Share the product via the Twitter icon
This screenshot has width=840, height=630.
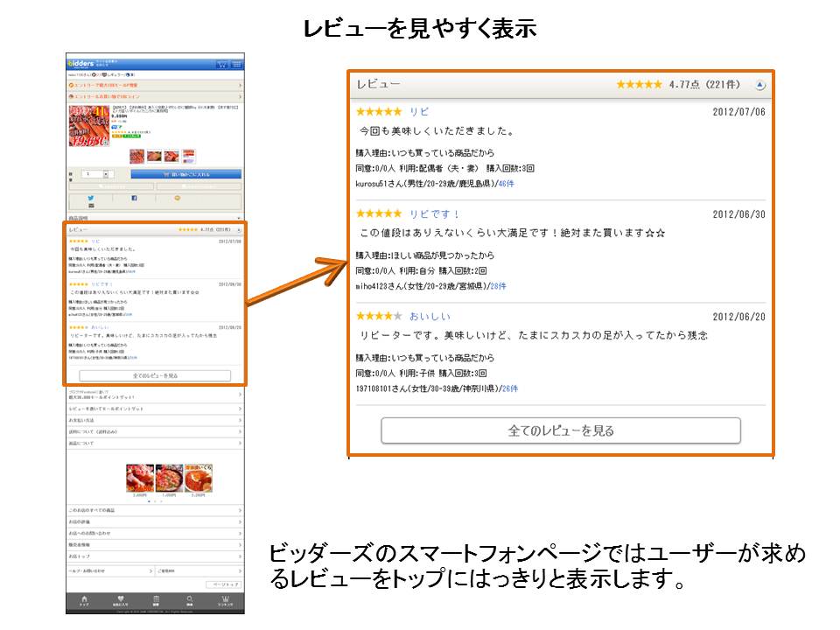91,199
